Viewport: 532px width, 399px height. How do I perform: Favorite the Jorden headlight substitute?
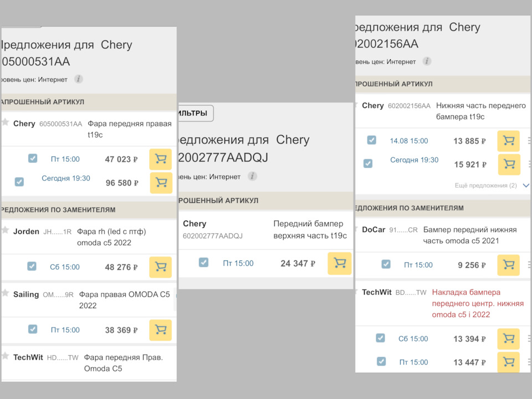point(6,229)
